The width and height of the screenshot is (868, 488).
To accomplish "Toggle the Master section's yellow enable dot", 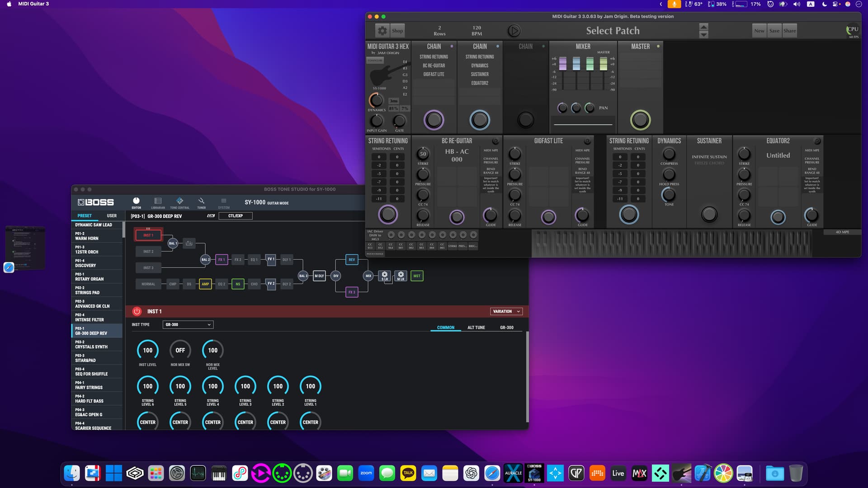I will click(658, 46).
